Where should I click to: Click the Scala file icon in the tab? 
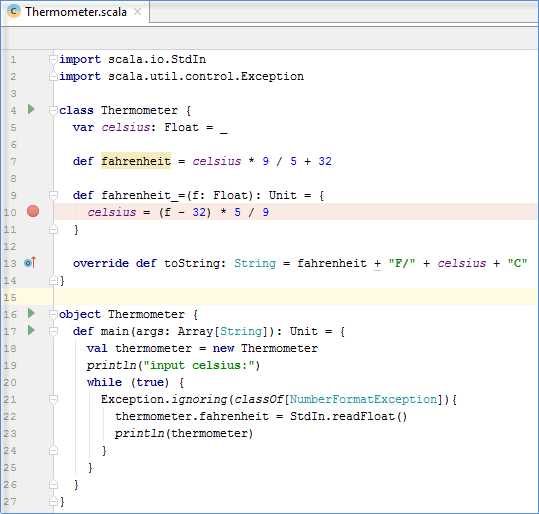pyautogui.click(x=14, y=11)
